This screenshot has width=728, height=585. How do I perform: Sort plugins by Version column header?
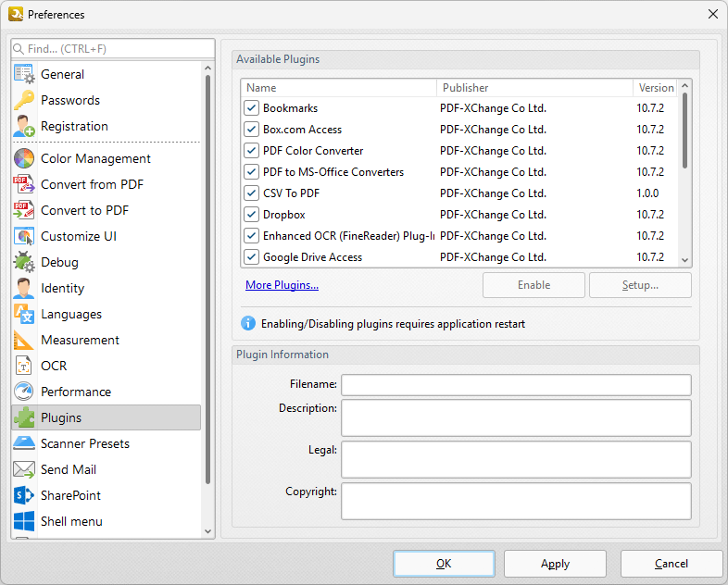pyautogui.click(x=656, y=88)
